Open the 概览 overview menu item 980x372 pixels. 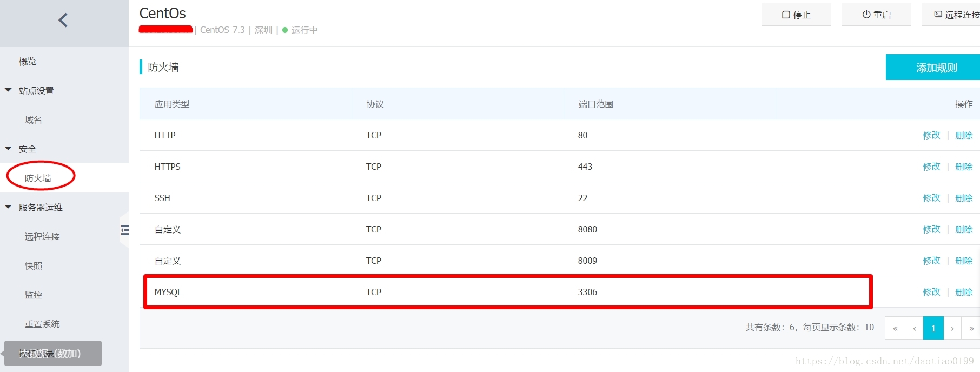pyautogui.click(x=28, y=62)
